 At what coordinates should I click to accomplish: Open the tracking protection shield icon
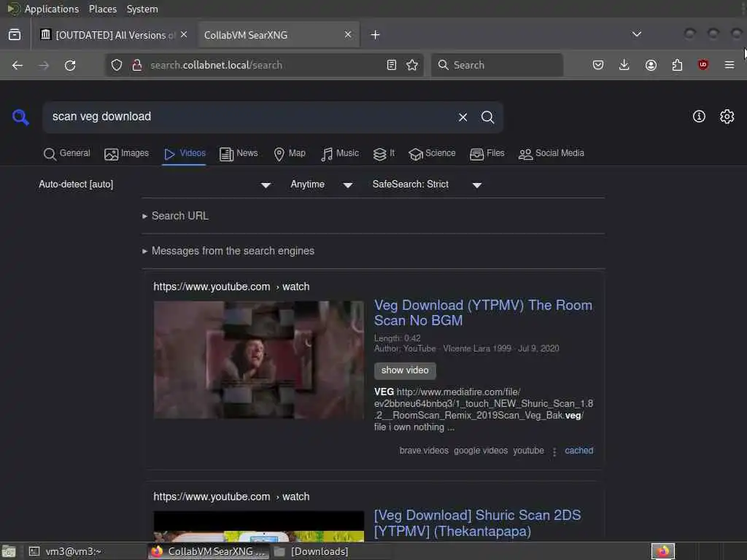[x=117, y=65]
